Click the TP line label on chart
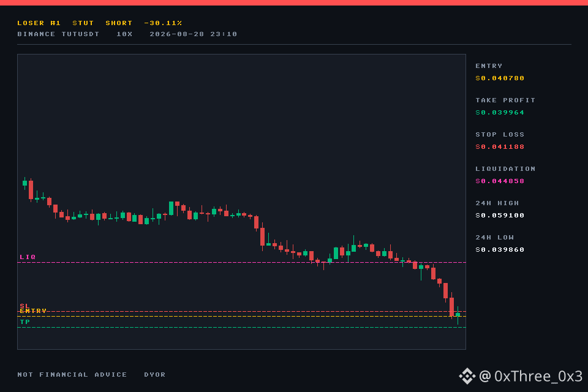This screenshot has width=588, height=392. [x=25, y=322]
